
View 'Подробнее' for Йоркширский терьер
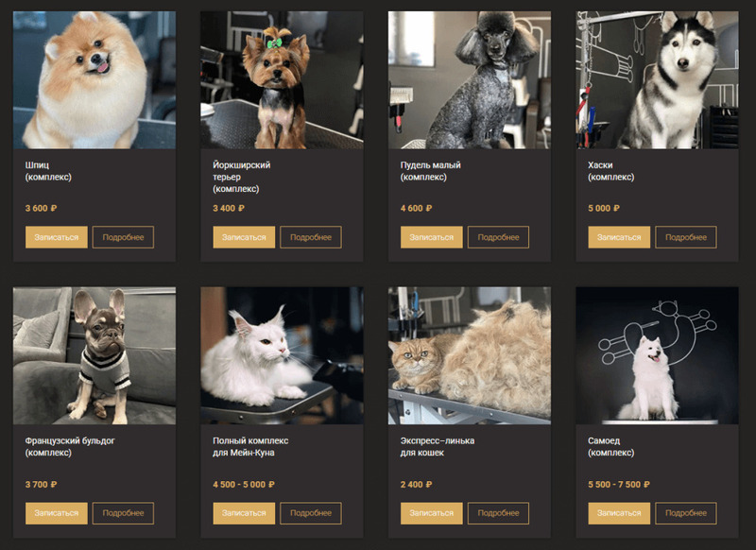311,237
